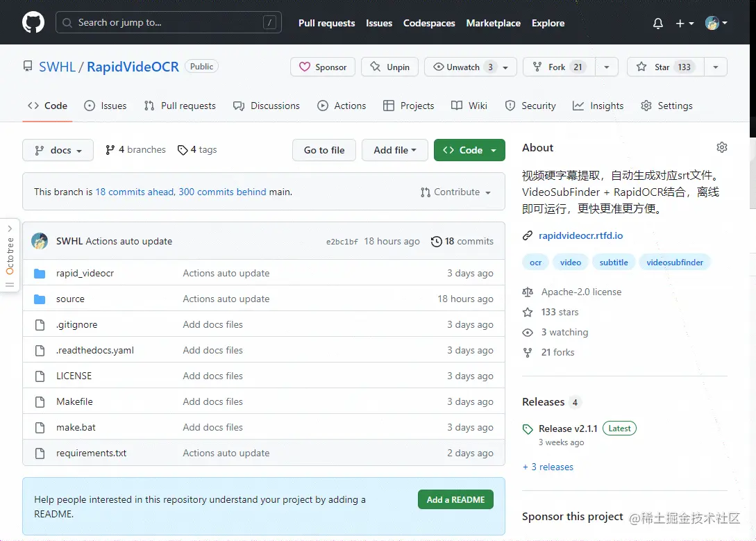756x541 pixels.
Task: Open About section settings gear
Action: point(722,147)
